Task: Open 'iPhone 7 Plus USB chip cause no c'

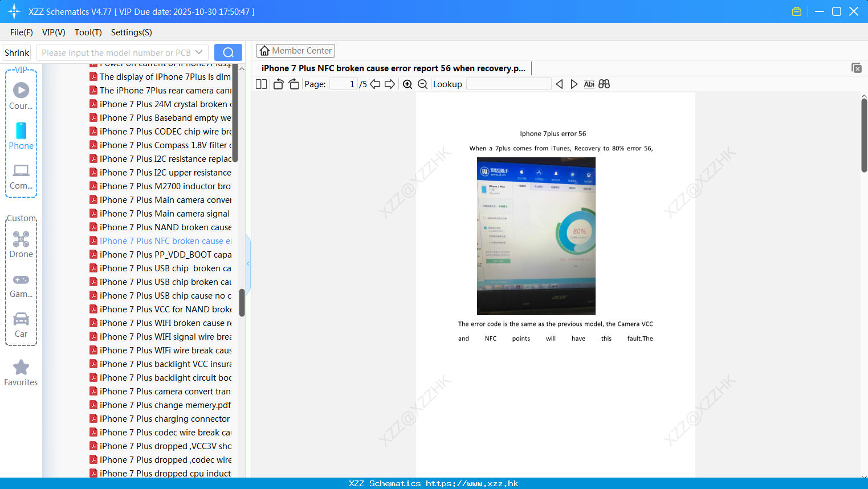Action: click(160, 296)
